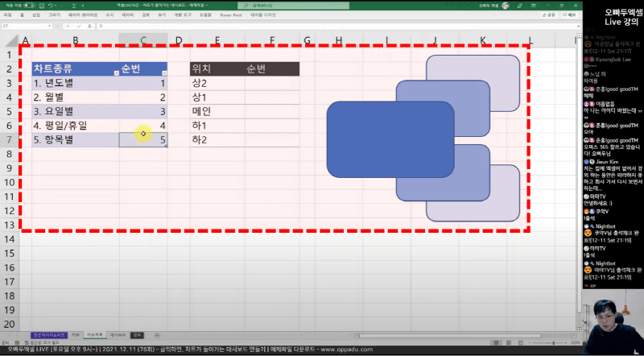The image size is (644, 356).
Task: Click the user account avatar in title bar
Action: click(x=504, y=5)
